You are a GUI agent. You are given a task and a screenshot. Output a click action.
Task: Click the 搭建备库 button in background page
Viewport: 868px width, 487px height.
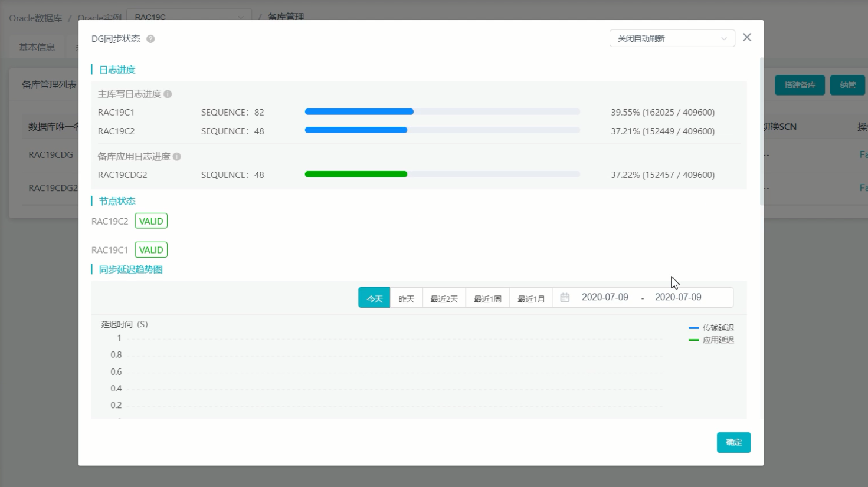click(800, 85)
